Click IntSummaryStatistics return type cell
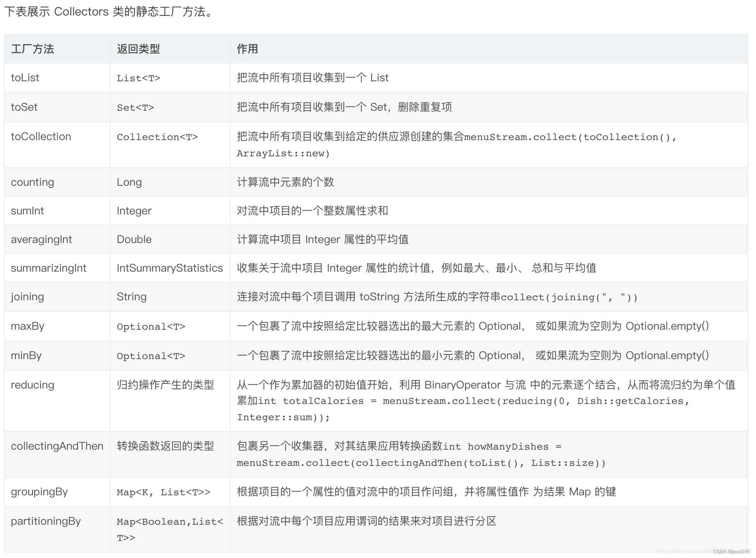Viewport: 756px width, 558px height. [169, 268]
